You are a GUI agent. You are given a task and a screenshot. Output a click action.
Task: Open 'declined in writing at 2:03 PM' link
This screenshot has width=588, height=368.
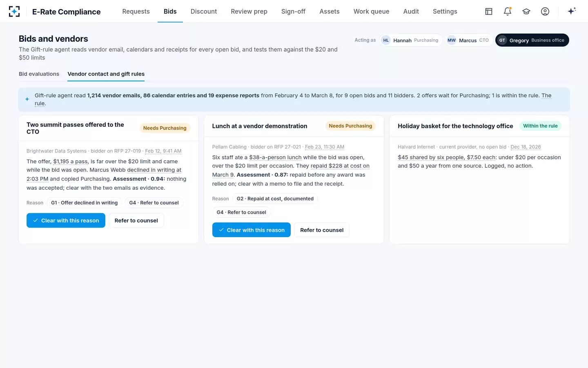coord(154,170)
